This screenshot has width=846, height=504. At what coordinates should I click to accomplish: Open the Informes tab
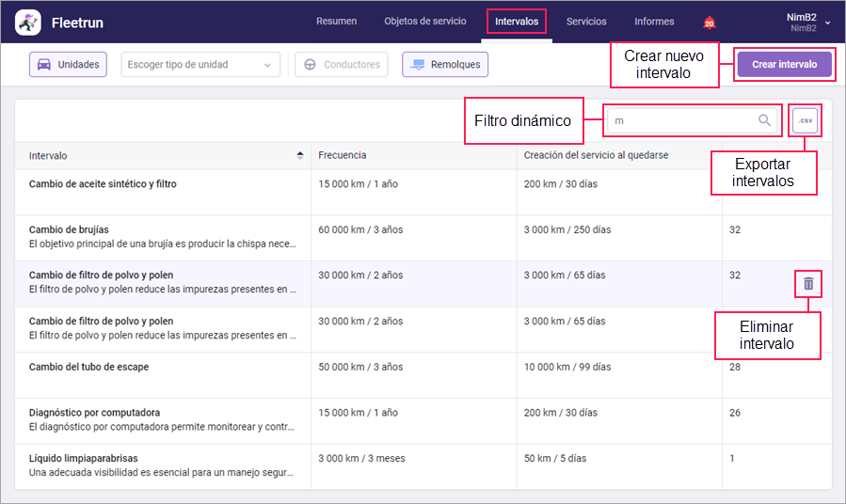click(654, 22)
